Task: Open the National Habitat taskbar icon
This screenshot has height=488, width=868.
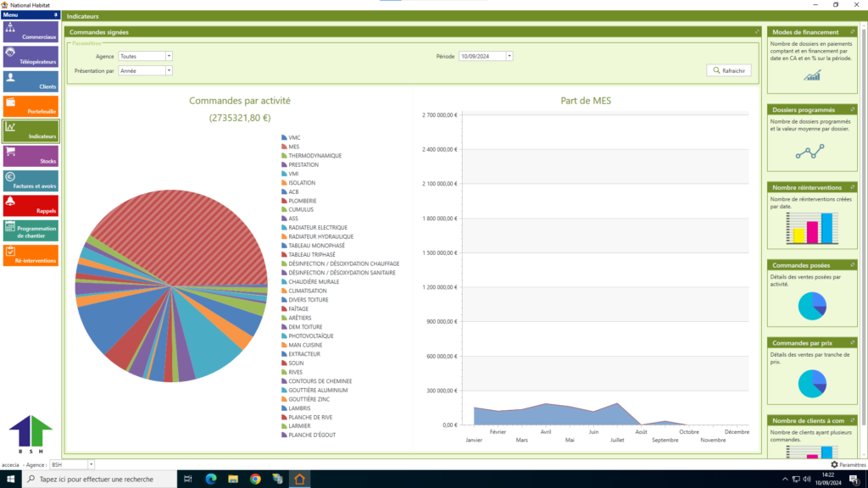Action: [x=299, y=480]
